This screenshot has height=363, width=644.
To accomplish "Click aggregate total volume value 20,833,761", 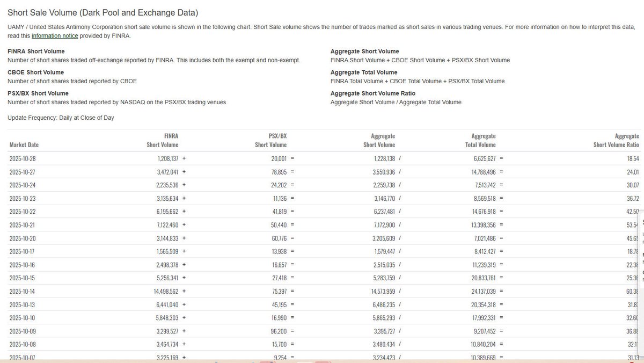I will [484, 278].
